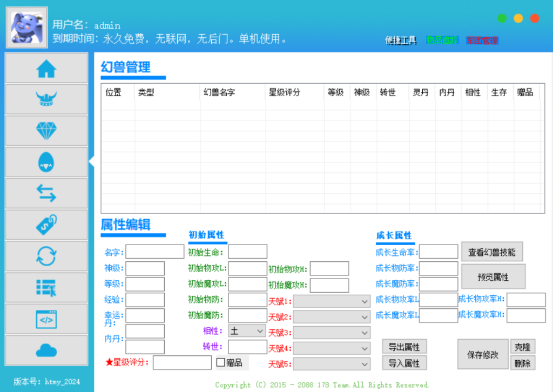Screen dimensions: 553x392
Task: Focus the 名字 input field
Action: pyautogui.click(x=155, y=252)
